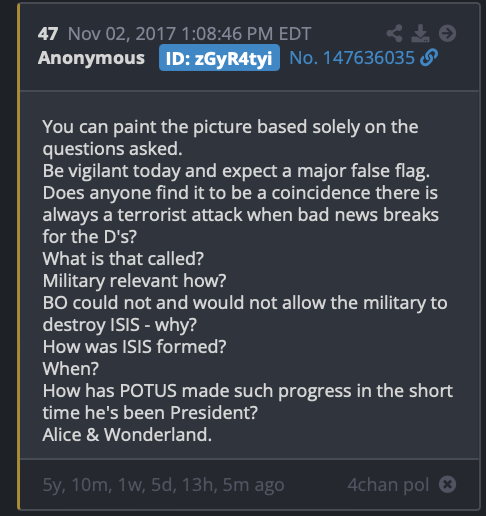Filter by the ID: zGyR4tyi badge

point(219,58)
